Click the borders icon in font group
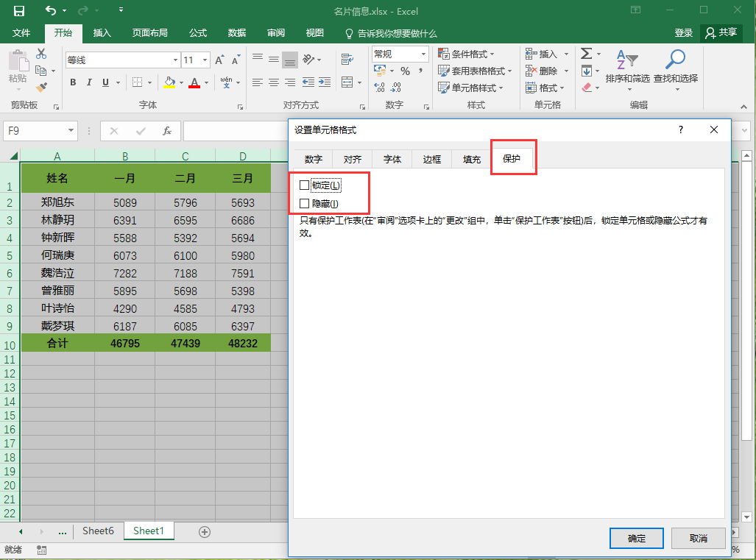 coord(138,82)
